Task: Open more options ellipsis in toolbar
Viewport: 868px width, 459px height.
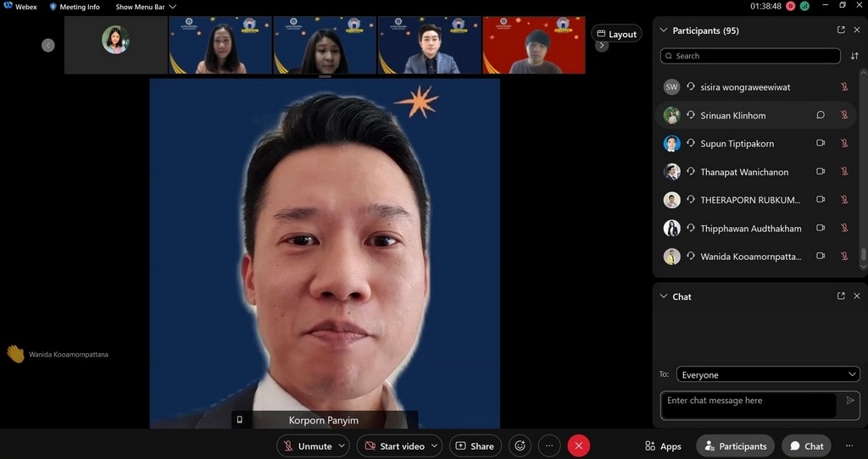Action: (x=549, y=445)
